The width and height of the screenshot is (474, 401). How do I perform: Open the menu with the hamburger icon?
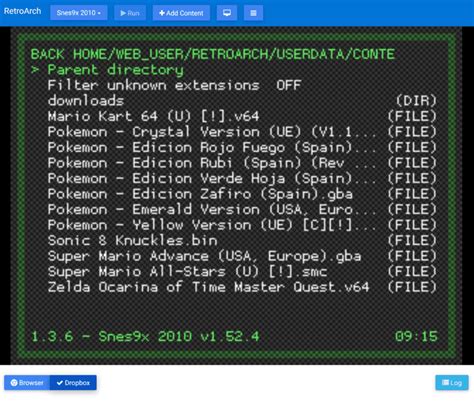(253, 13)
